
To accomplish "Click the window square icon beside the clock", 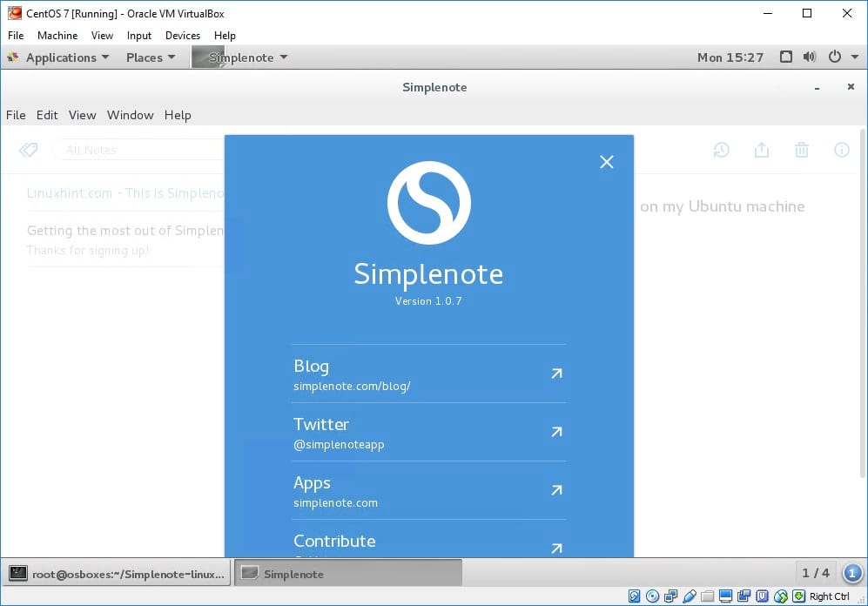I will pos(785,57).
